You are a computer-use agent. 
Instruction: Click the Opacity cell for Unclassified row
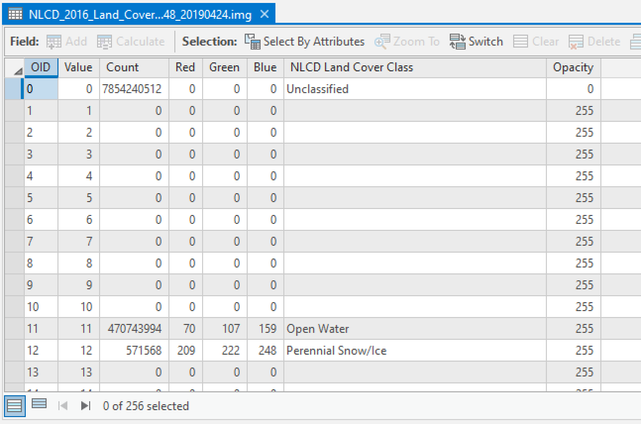[574, 89]
